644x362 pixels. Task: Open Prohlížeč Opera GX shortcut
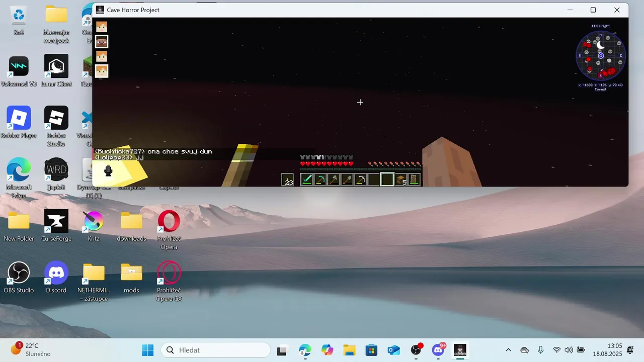(169, 282)
